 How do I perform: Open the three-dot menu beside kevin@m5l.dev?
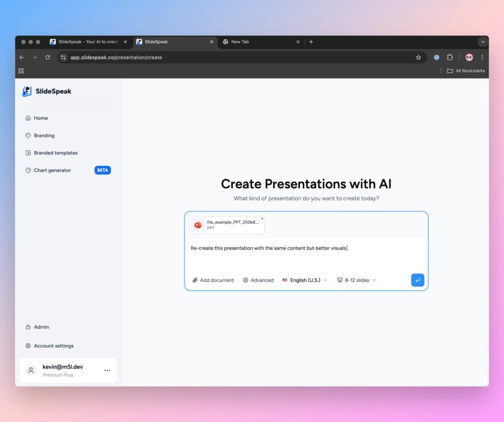pyautogui.click(x=107, y=370)
